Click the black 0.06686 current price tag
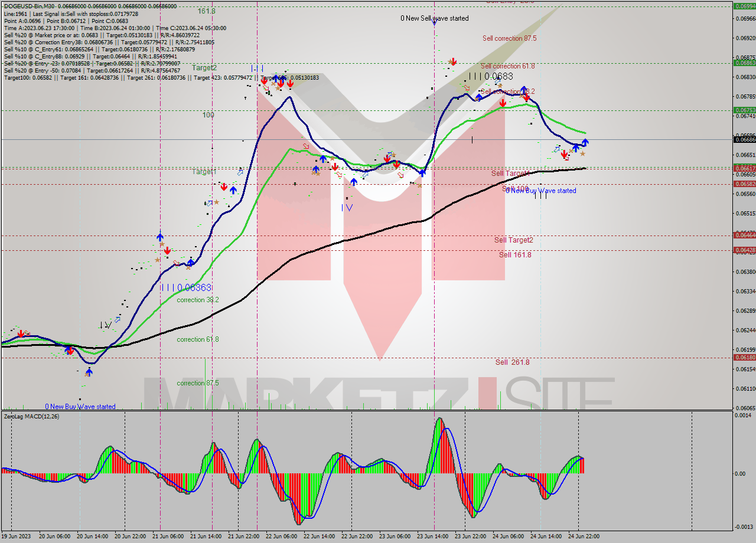Viewport: 756px width, 543px height. (x=744, y=139)
